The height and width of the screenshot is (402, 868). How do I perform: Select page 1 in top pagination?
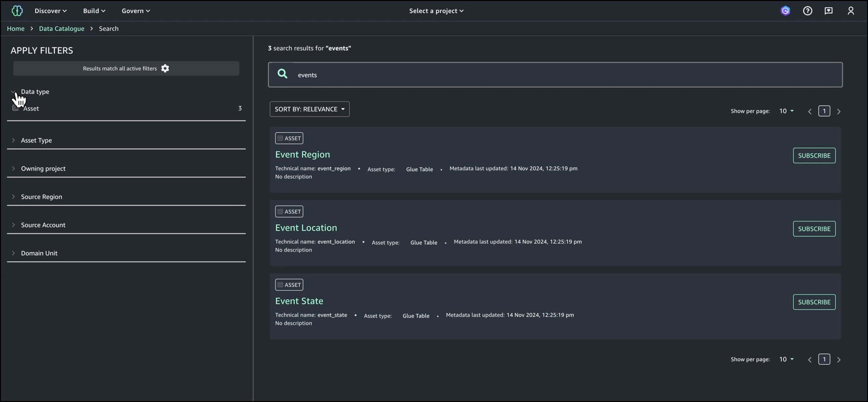824,111
